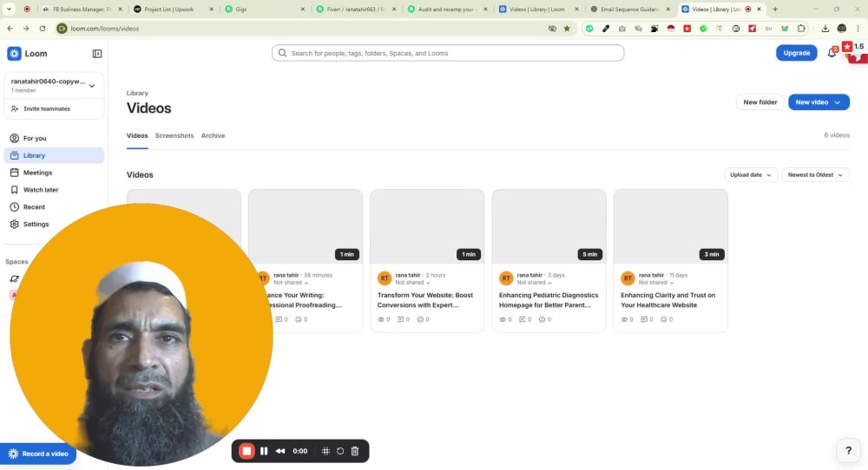Open Not shared dropdown on Enhancing Clarity and Trust
The height and width of the screenshot is (470, 868).
(x=656, y=283)
